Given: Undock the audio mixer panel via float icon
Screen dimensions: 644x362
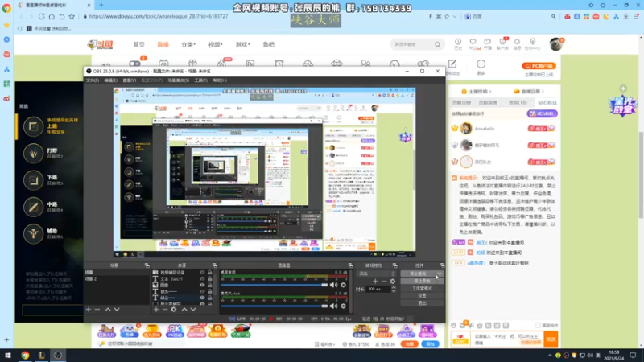Looking at the screenshot, I should pos(350,265).
